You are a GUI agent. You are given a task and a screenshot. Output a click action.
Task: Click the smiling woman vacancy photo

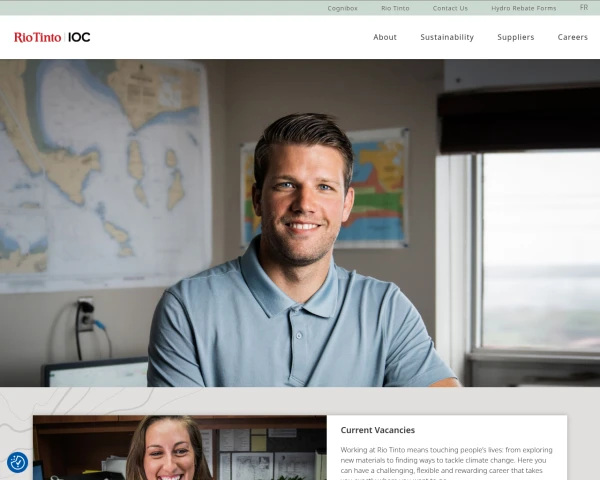(179, 447)
